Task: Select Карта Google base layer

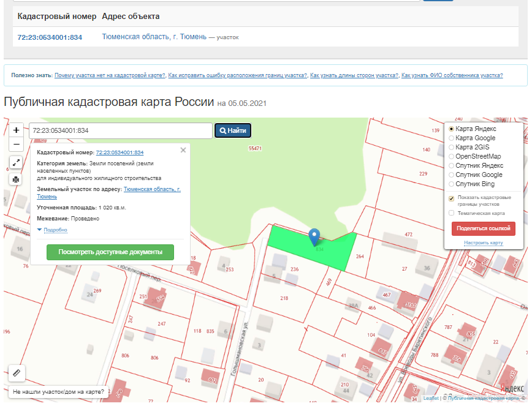Action: 451,138
